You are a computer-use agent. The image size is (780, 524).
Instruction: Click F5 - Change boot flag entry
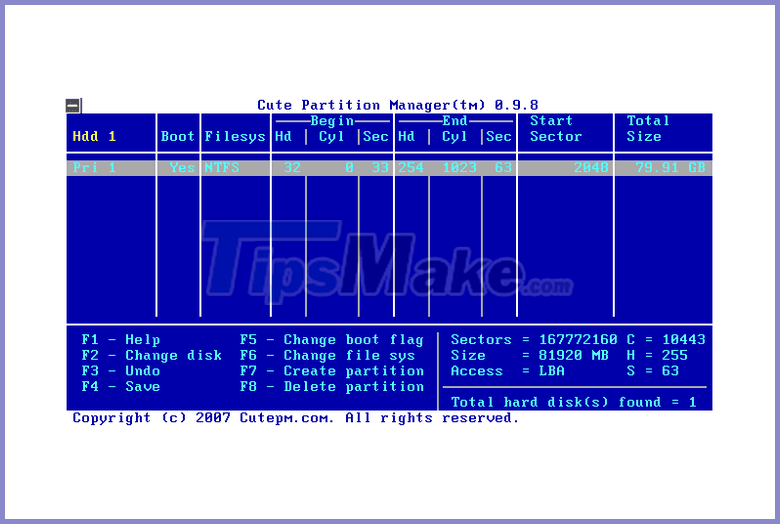pos(332,340)
